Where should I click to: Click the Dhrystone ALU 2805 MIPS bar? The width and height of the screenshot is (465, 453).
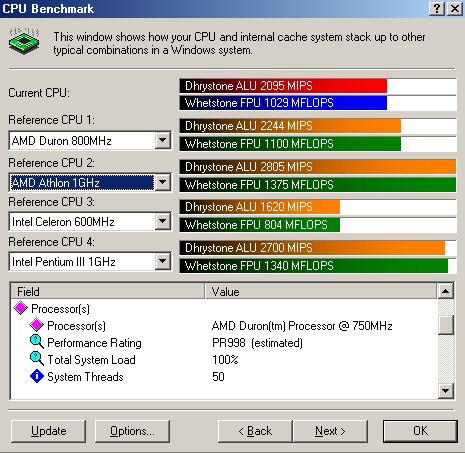coord(318,167)
